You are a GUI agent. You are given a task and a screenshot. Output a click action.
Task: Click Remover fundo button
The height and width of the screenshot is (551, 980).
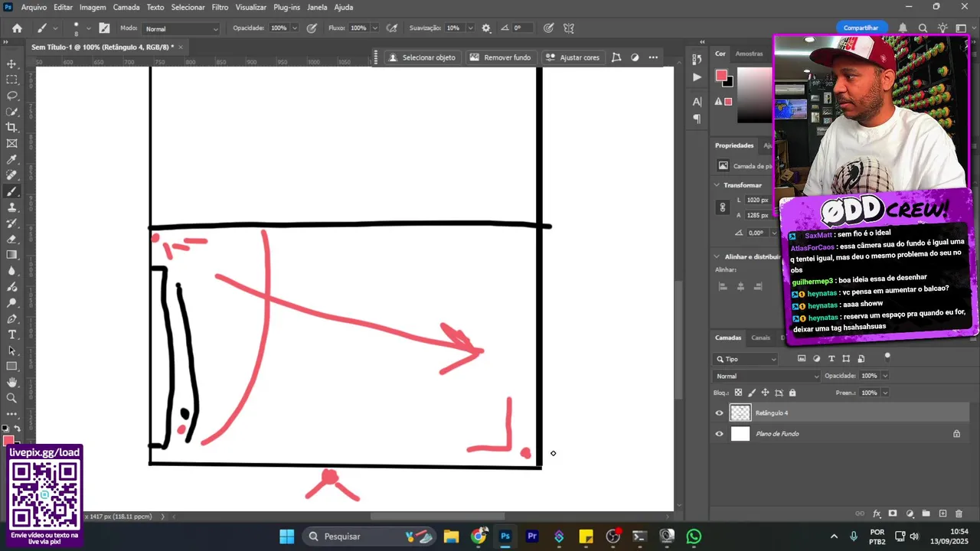pyautogui.click(x=500, y=57)
